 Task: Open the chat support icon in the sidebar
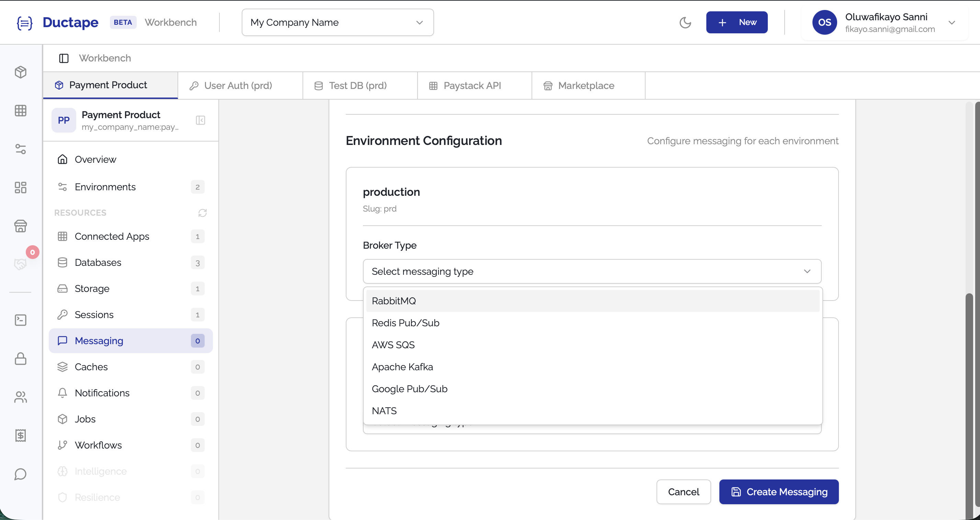[x=21, y=474]
